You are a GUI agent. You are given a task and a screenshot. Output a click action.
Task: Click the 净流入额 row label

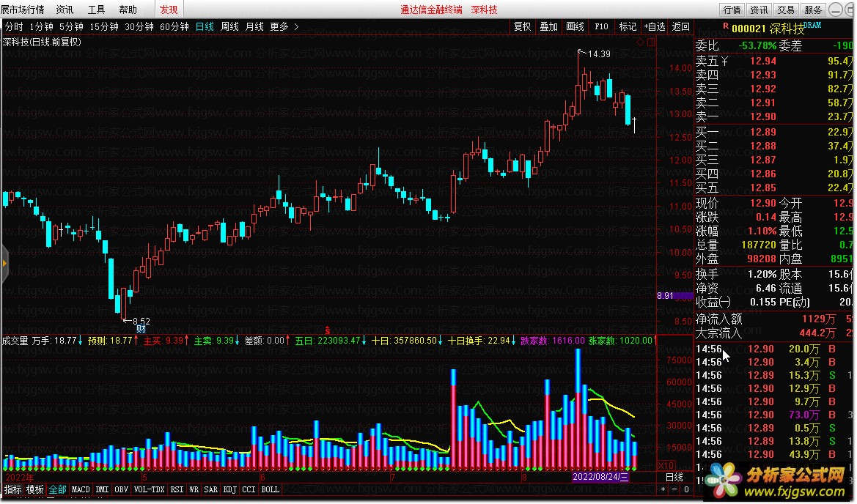click(718, 319)
